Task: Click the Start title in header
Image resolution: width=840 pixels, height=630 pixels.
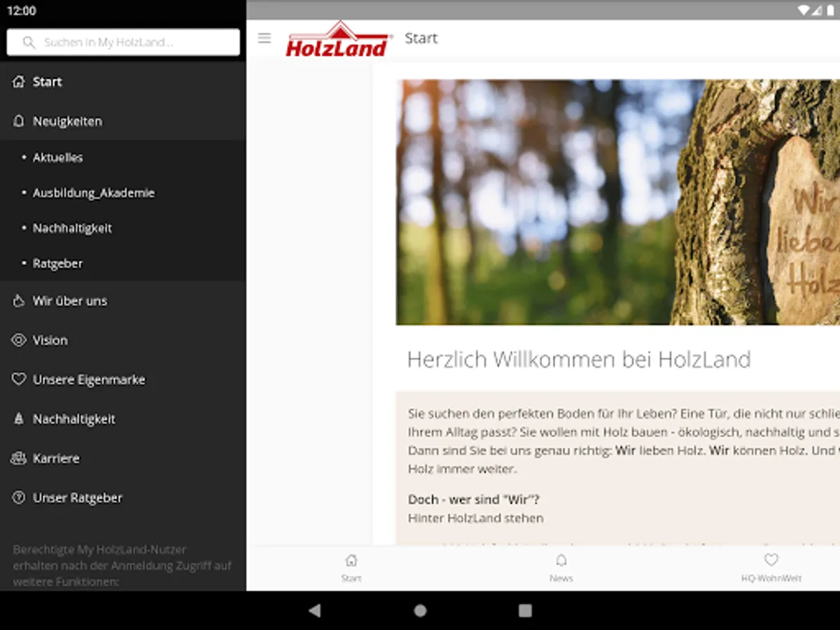Action: (x=421, y=38)
